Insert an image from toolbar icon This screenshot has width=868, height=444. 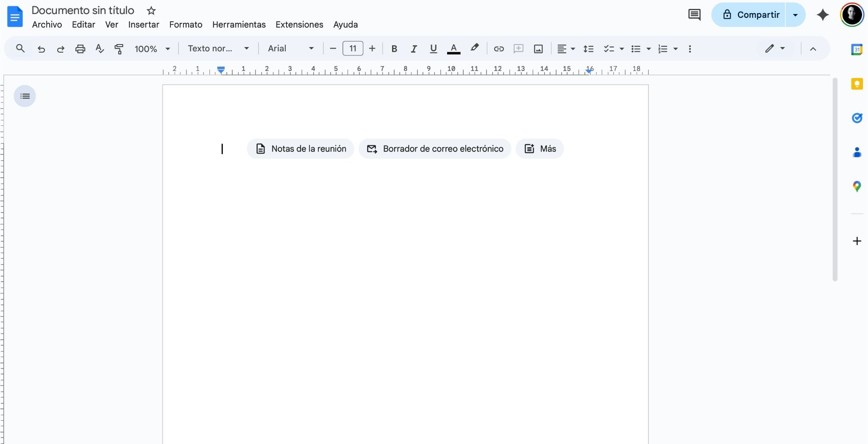pos(538,49)
